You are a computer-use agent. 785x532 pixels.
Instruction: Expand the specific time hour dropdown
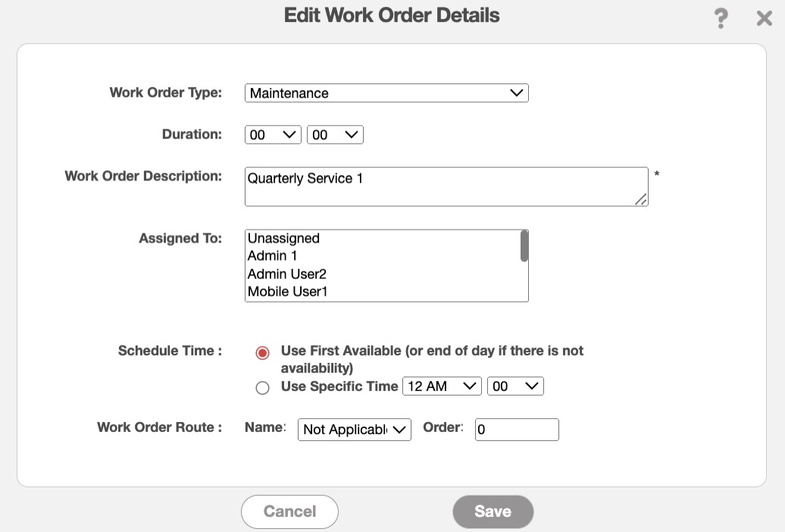(x=442, y=386)
